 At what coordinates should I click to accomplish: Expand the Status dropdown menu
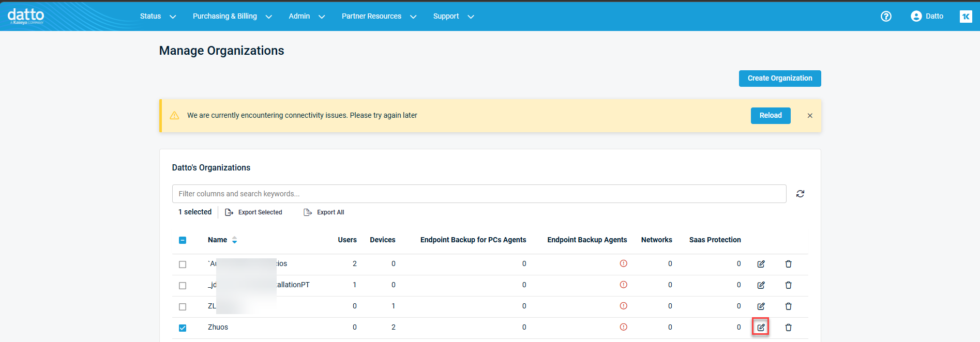158,17
